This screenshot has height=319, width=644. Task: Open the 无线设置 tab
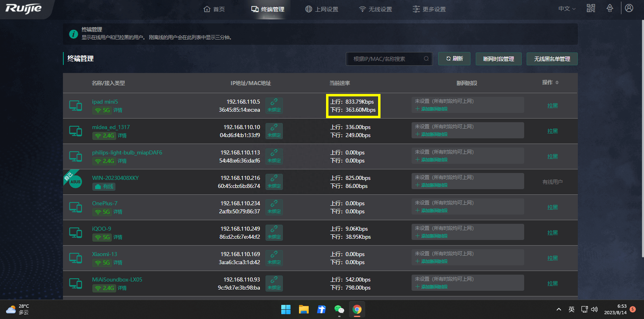(x=375, y=9)
